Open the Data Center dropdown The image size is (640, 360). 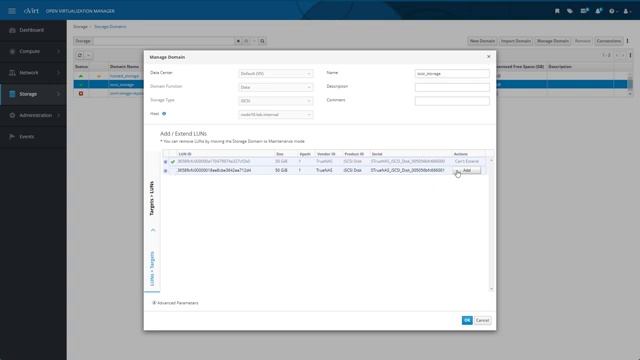pyautogui.click(x=276, y=73)
